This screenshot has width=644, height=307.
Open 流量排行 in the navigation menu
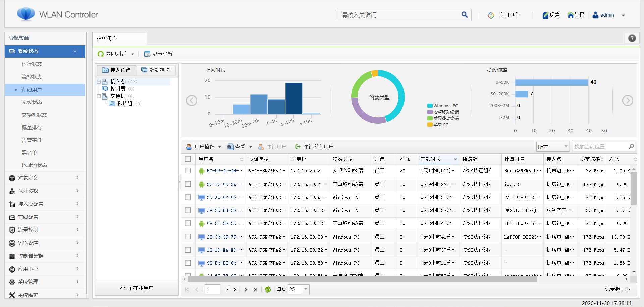point(32,127)
